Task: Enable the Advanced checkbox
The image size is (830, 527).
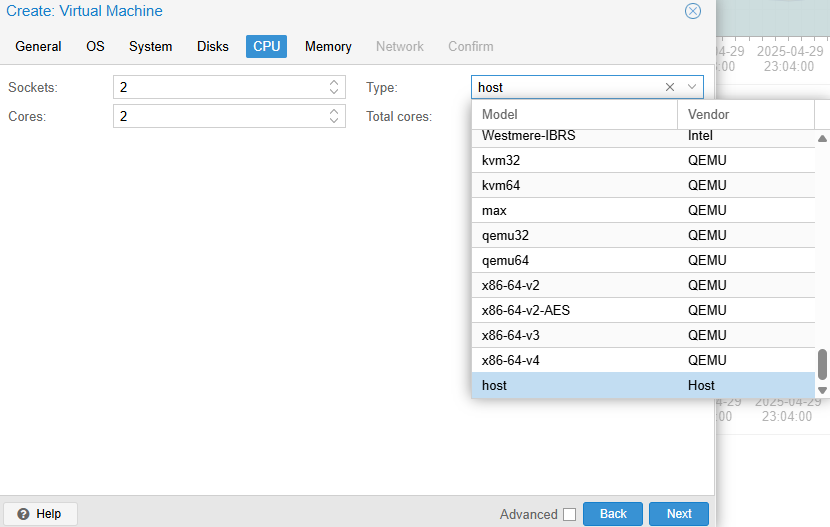Action: (x=569, y=514)
